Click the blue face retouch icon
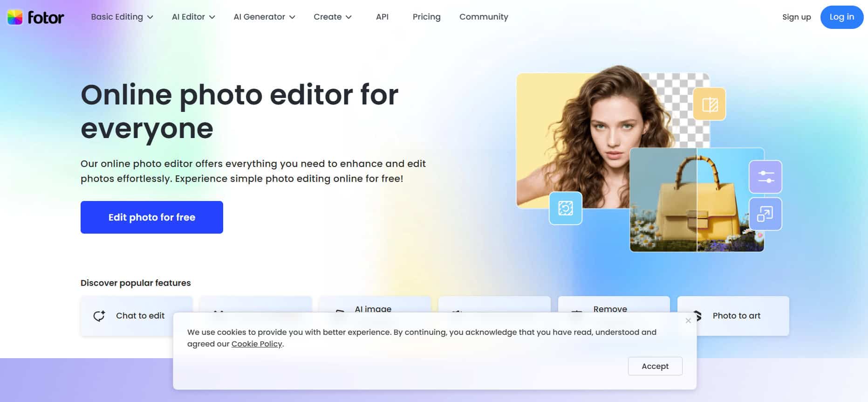Image resolution: width=868 pixels, height=402 pixels. coord(565,208)
